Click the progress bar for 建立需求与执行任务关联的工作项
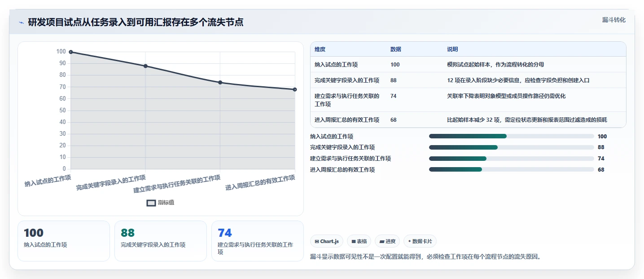 click(512, 159)
